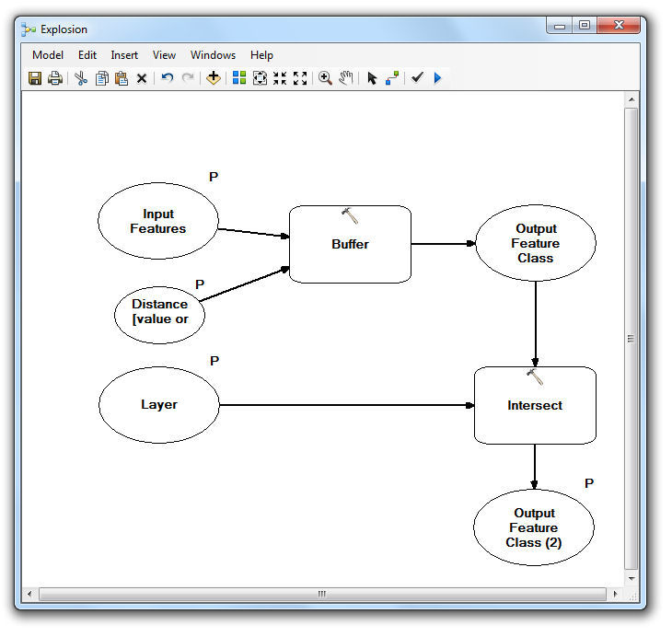This screenshot has height=637, width=672.
Task: Click the vertical scrollbar thumb
Action: point(631,339)
